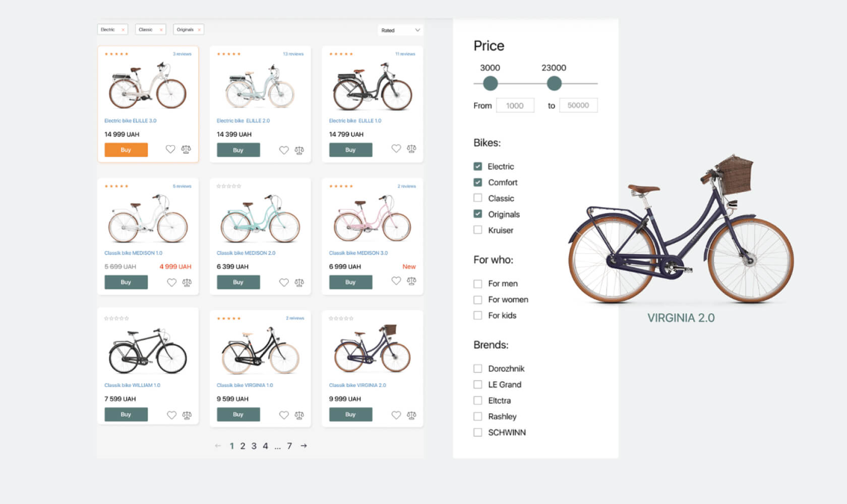Image resolution: width=847 pixels, height=504 pixels.
Task: Open the Rated sort dropdown
Action: click(x=400, y=30)
